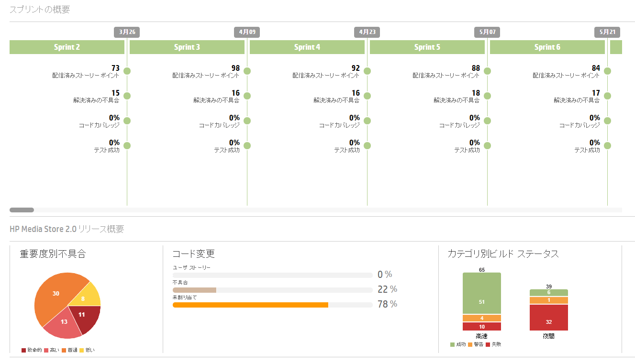Click the 78 % value text
The width and height of the screenshot is (635, 364).
coord(387,304)
